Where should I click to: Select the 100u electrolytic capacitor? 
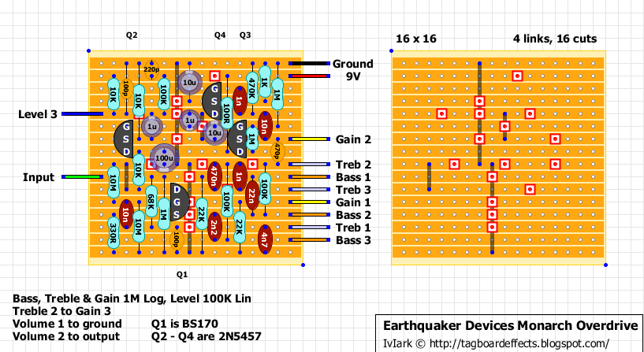click(x=164, y=158)
